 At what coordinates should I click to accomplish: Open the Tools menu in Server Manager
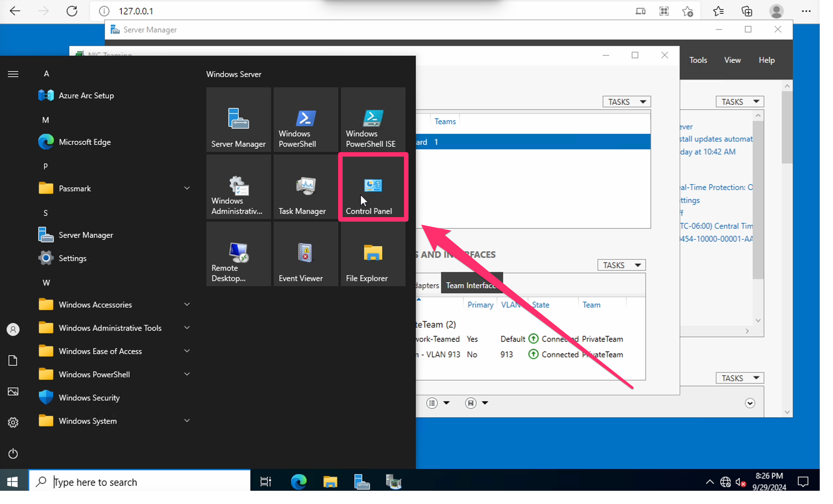[x=698, y=60]
